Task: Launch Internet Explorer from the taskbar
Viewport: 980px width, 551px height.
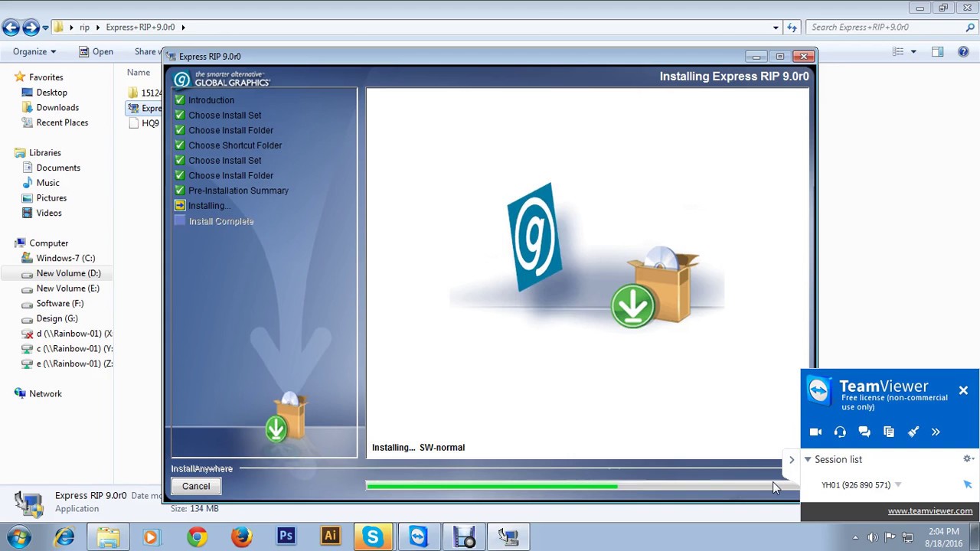Action: click(64, 537)
